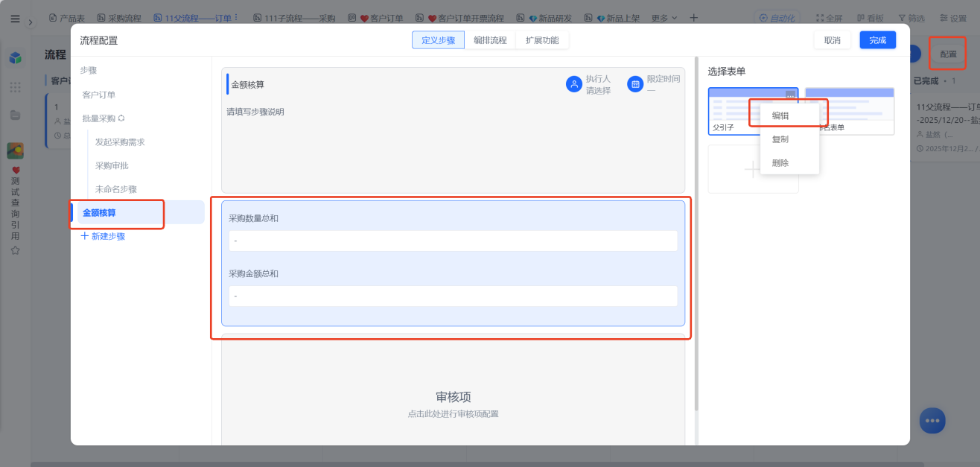Open the ellipsis menu on 父引子 form

click(790, 94)
